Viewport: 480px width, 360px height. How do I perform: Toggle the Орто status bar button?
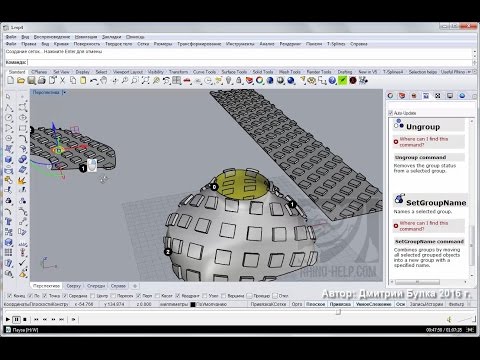tap(297, 304)
